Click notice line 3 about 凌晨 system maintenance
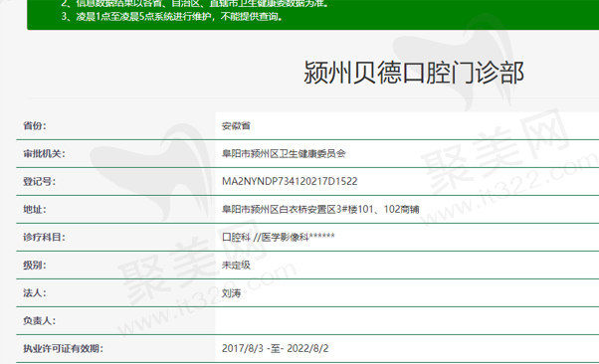This screenshot has width=599, height=364. click(x=171, y=17)
